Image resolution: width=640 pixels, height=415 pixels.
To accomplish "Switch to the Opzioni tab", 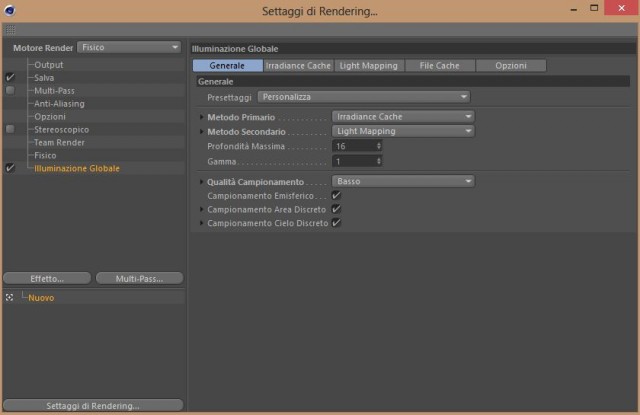I will tap(511, 66).
